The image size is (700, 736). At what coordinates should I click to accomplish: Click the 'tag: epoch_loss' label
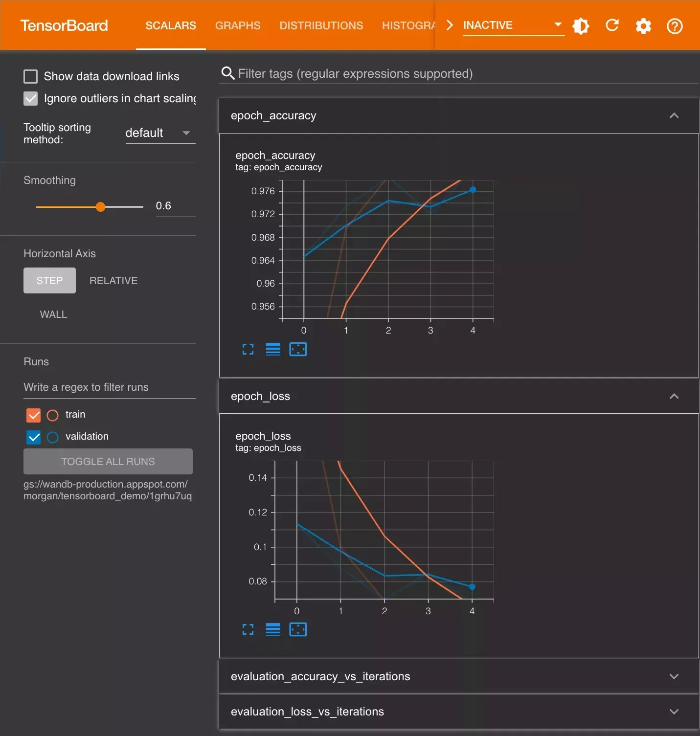268,448
